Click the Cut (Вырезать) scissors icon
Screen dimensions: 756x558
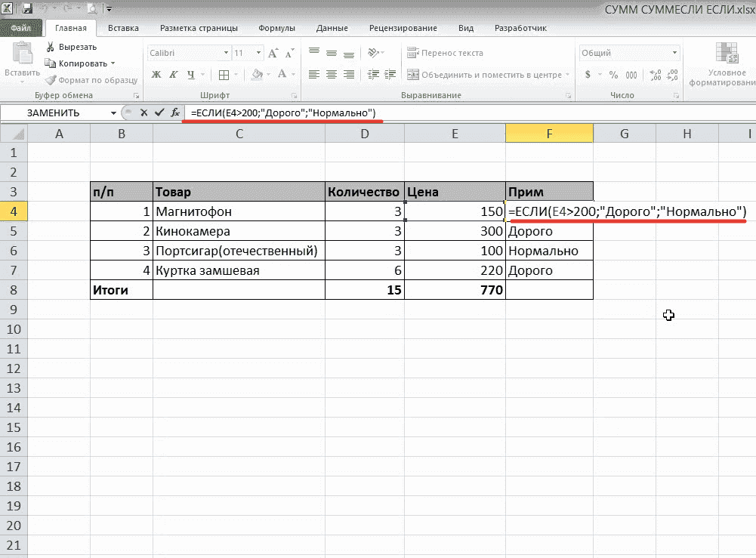tap(51, 47)
